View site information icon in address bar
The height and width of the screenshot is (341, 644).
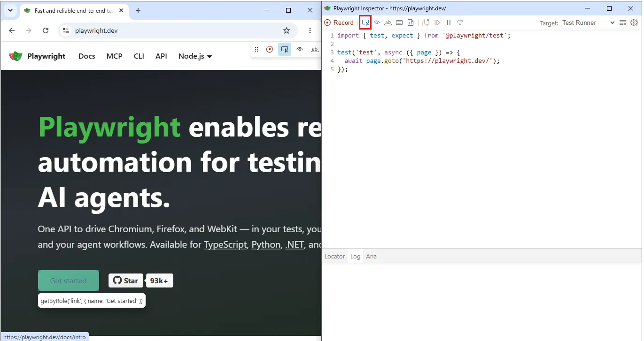click(x=66, y=30)
